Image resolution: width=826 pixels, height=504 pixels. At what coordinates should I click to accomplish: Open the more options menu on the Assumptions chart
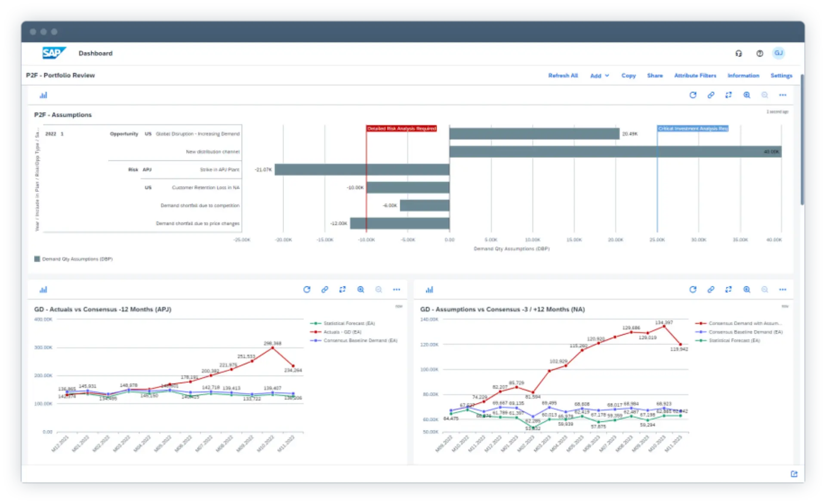pyautogui.click(x=783, y=95)
